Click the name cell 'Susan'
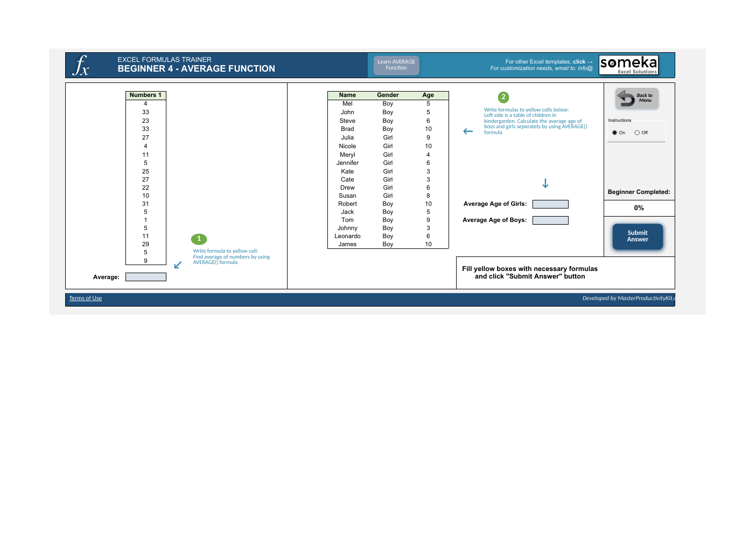Image resolution: width=756 pixels, height=535 pixels. (x=347, y=196)
